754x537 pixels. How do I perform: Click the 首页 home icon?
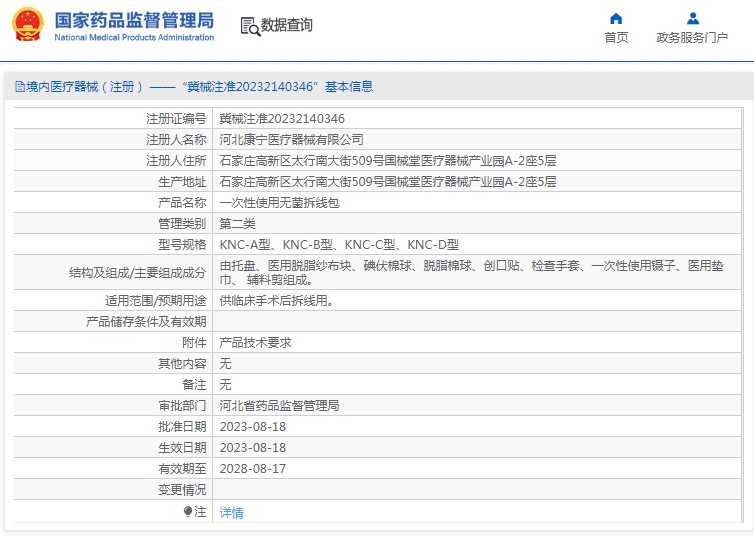(616, 19)
